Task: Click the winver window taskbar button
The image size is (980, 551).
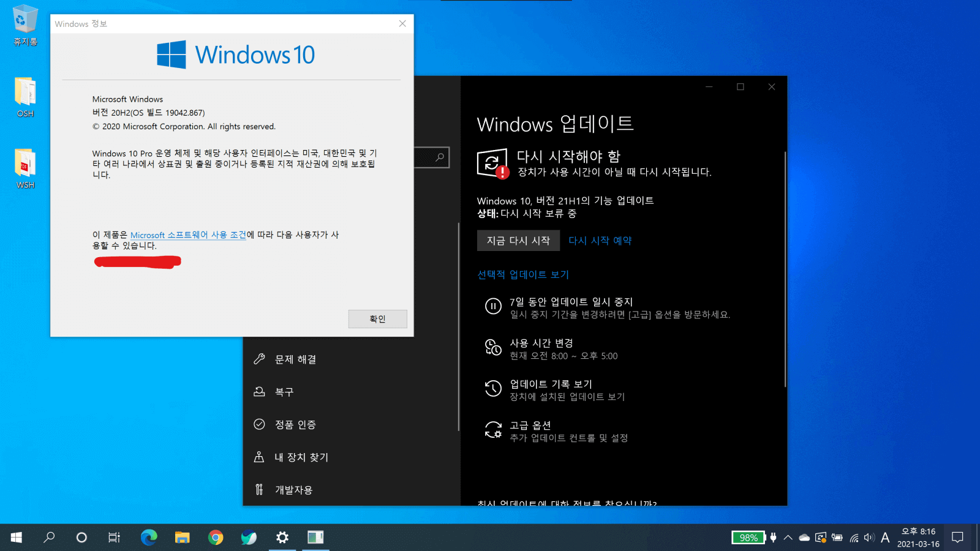Action: 315,538
